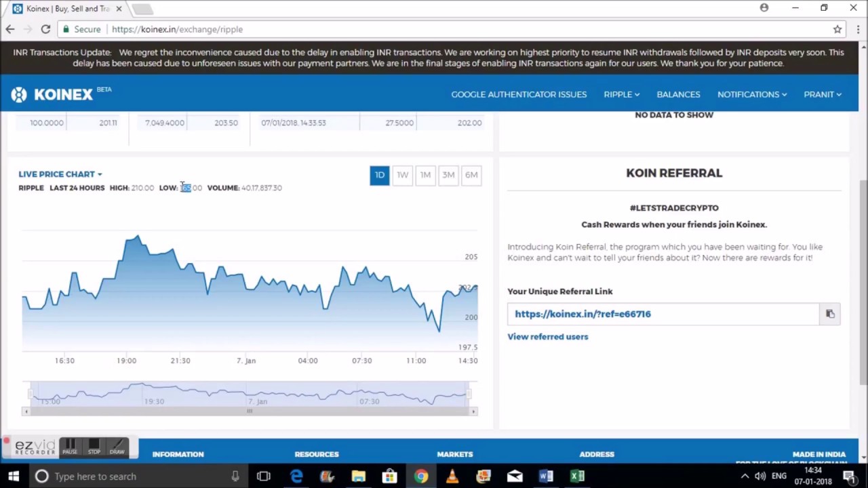Go to the Balances page

tap(678, 94)
